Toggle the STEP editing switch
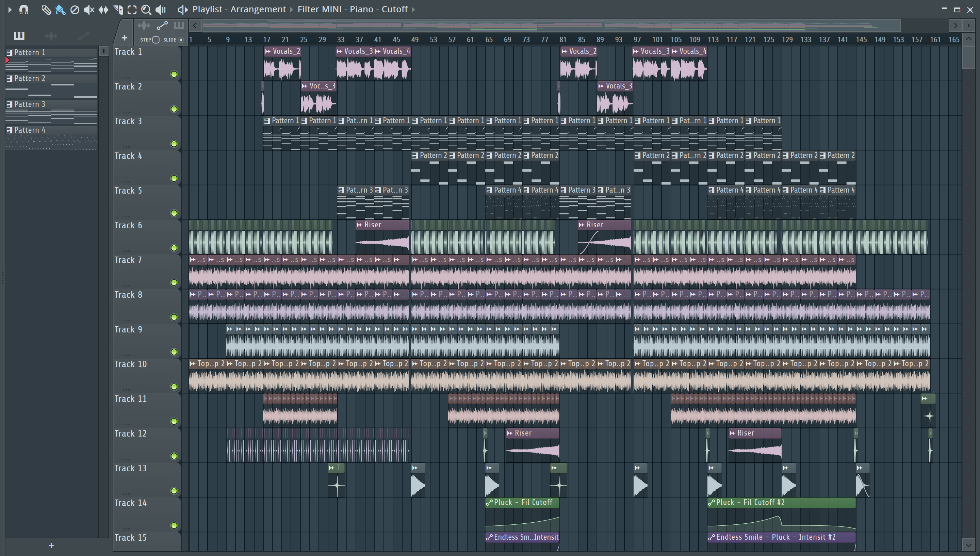 156,40
